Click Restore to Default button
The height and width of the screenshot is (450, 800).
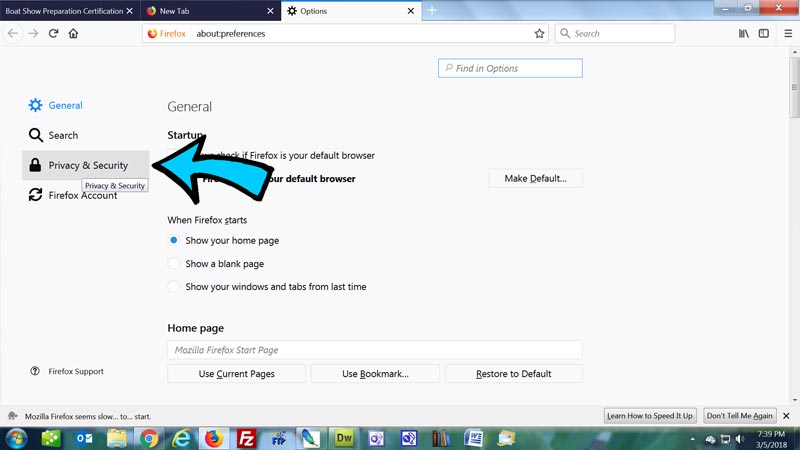(513, 374)
